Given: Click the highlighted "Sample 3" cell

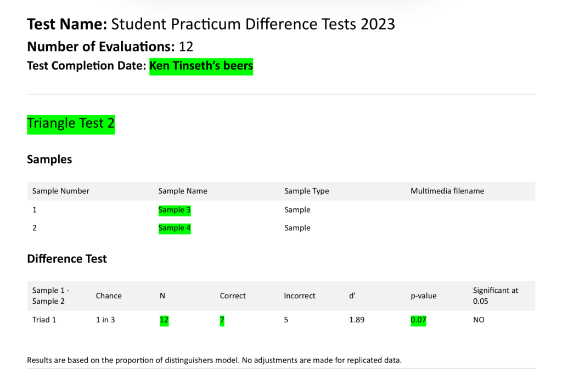Looking at the screenshot, I should 175,210.
